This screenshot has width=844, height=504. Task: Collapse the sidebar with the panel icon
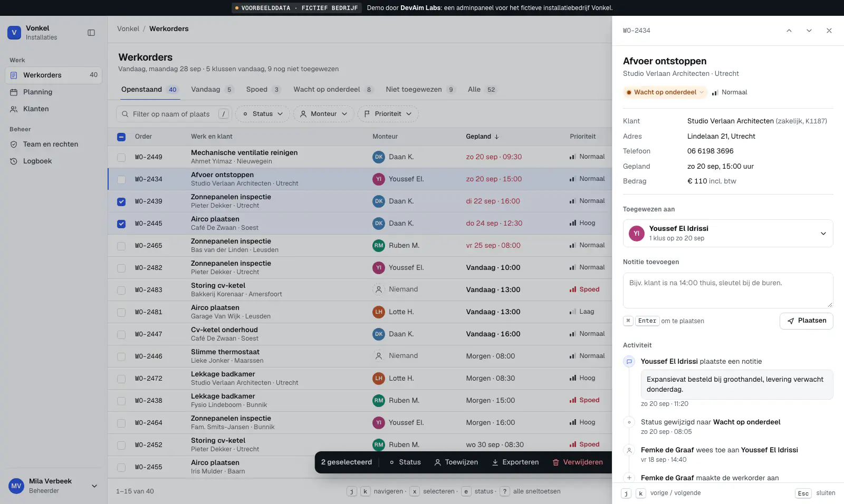(91, 33)
